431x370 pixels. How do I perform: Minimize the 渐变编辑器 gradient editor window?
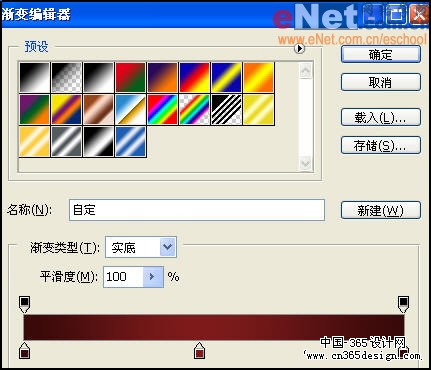(x=373, y=15)
